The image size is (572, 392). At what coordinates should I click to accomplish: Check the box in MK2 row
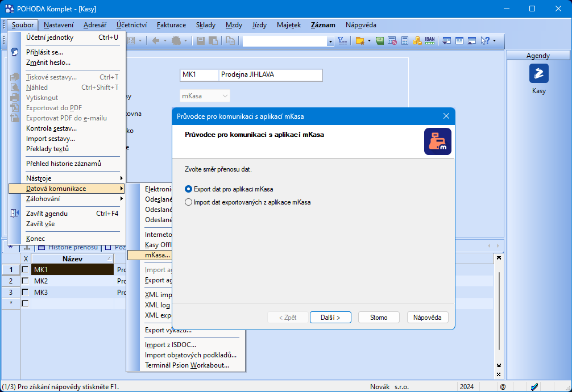pos(25,281)
